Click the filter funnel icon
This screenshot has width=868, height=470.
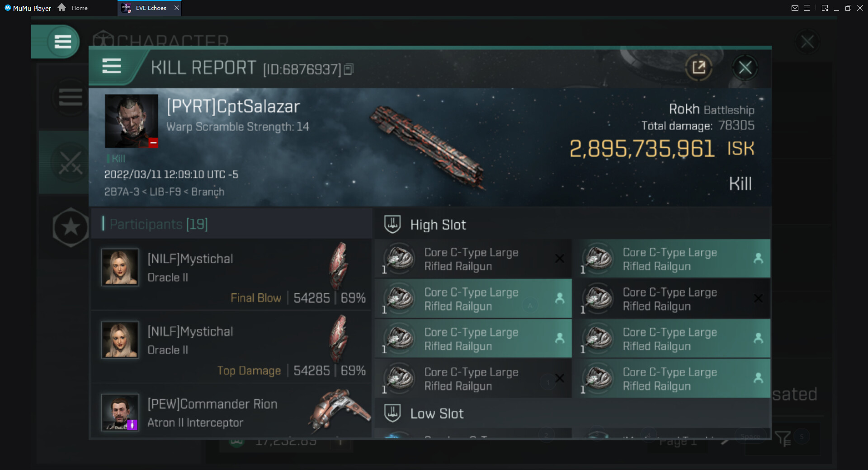point(783,438)
